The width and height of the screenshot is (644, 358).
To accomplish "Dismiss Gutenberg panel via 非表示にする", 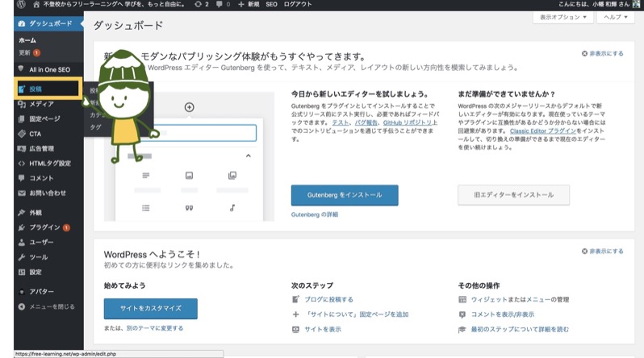I will point(603,54).
